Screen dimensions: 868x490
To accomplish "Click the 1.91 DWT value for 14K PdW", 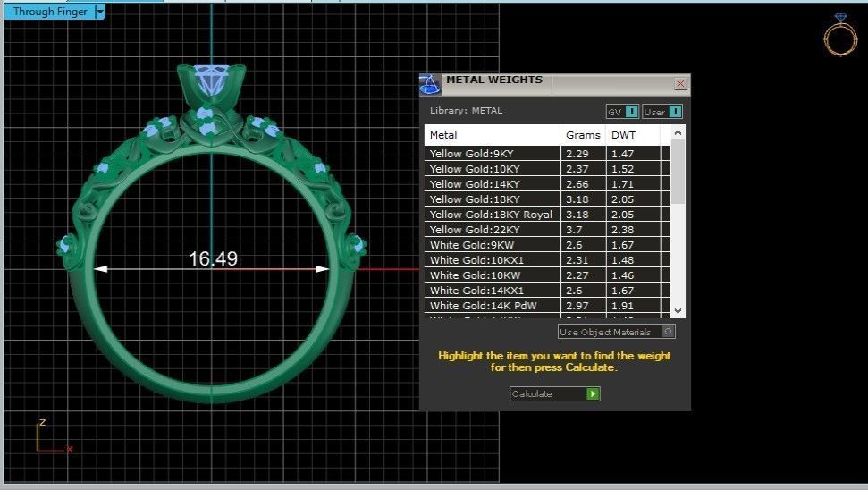I will coord(622,306).
